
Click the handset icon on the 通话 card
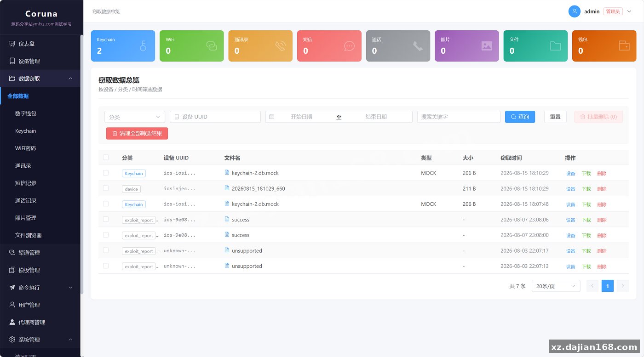(x=418, y=46)
